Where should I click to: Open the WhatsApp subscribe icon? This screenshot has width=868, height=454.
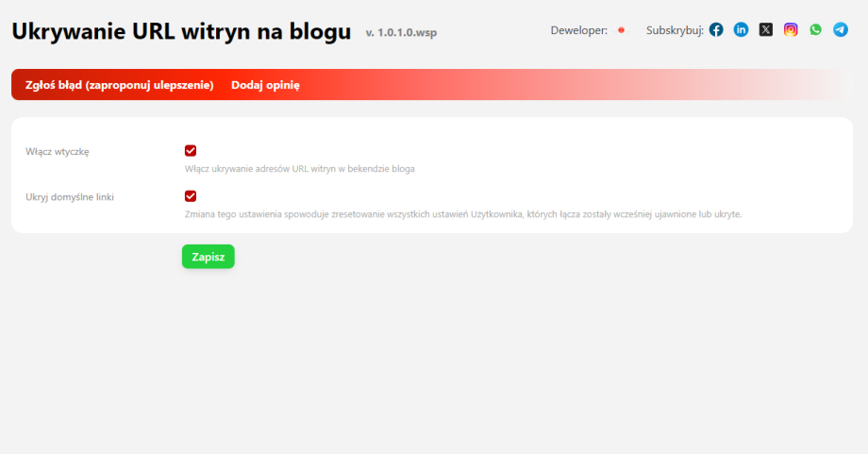815,30
